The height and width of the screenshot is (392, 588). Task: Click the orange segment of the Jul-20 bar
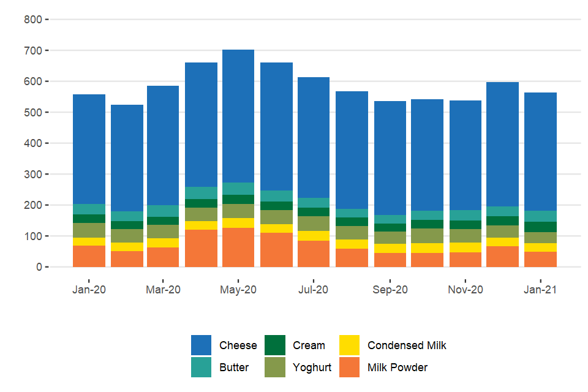coord(314,254)
